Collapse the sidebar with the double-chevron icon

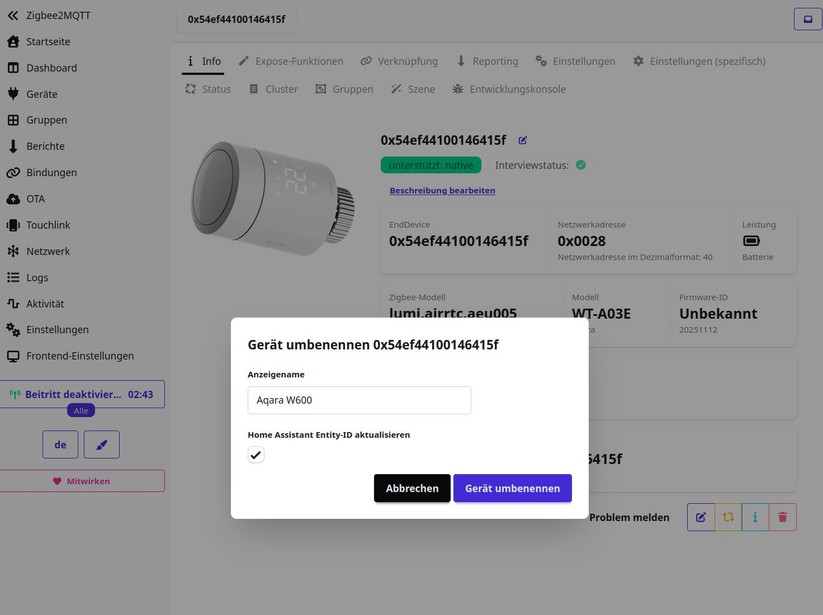click(x=12, y=15)
